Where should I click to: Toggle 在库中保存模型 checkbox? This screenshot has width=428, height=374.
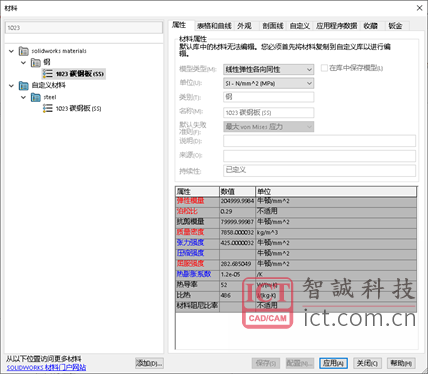[x=324, y=68]
